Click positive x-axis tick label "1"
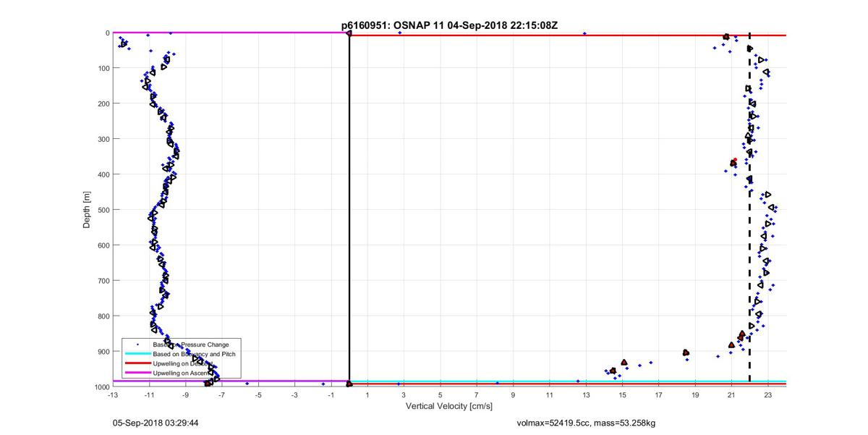This screenshot has width=868, height=435. 367,395
